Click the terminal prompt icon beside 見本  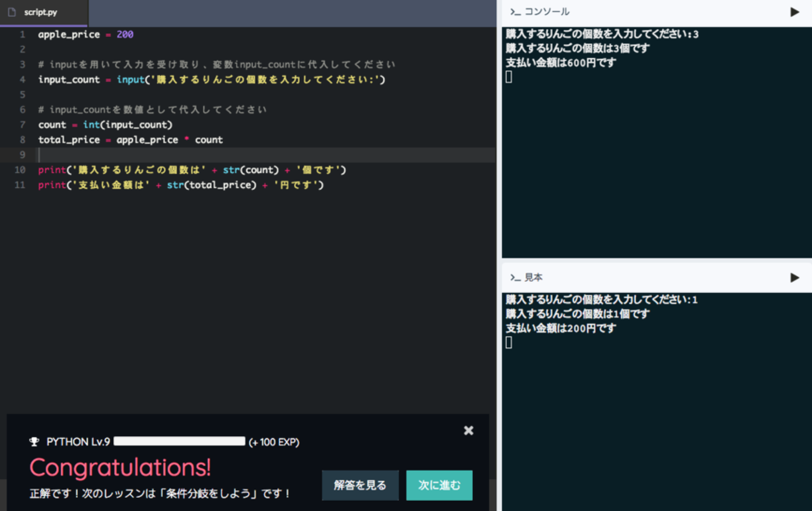[515, 277]
